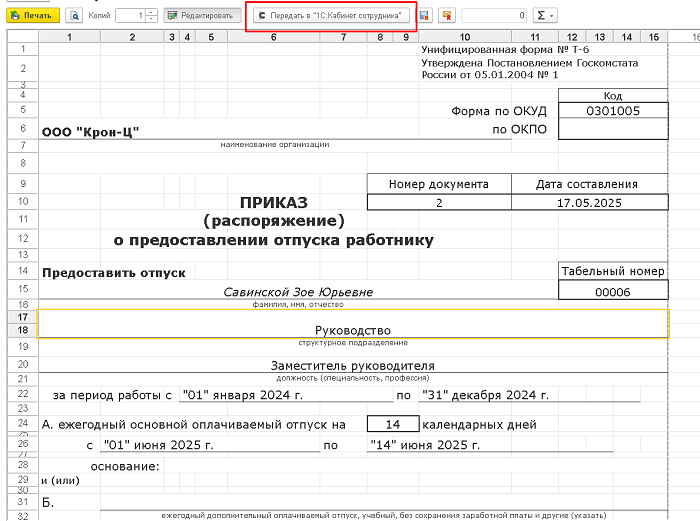Click the Редактировать edit button
Image resolution: width=700 pixels, height=521 pixels.
pos(200,16)
